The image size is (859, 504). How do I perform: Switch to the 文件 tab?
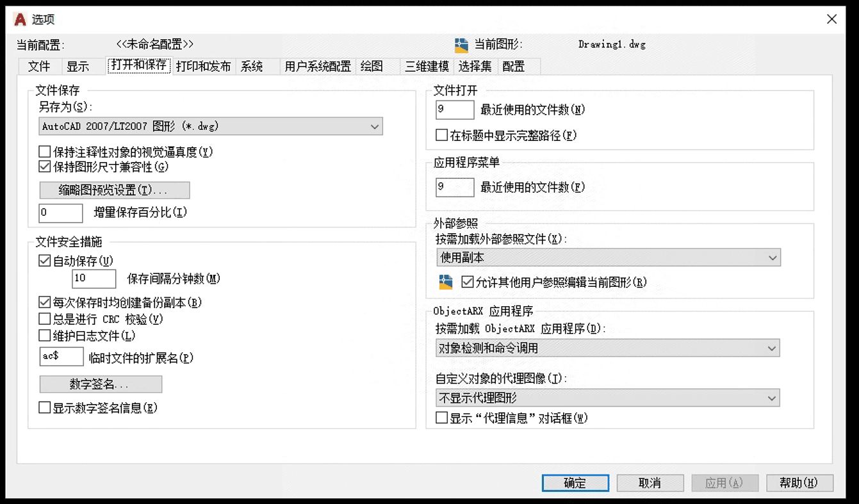[39, 66]
